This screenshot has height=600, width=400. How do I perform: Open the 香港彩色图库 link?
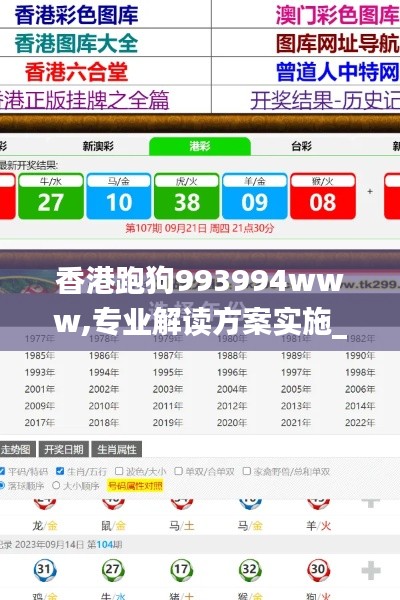(x=76, y=15)
